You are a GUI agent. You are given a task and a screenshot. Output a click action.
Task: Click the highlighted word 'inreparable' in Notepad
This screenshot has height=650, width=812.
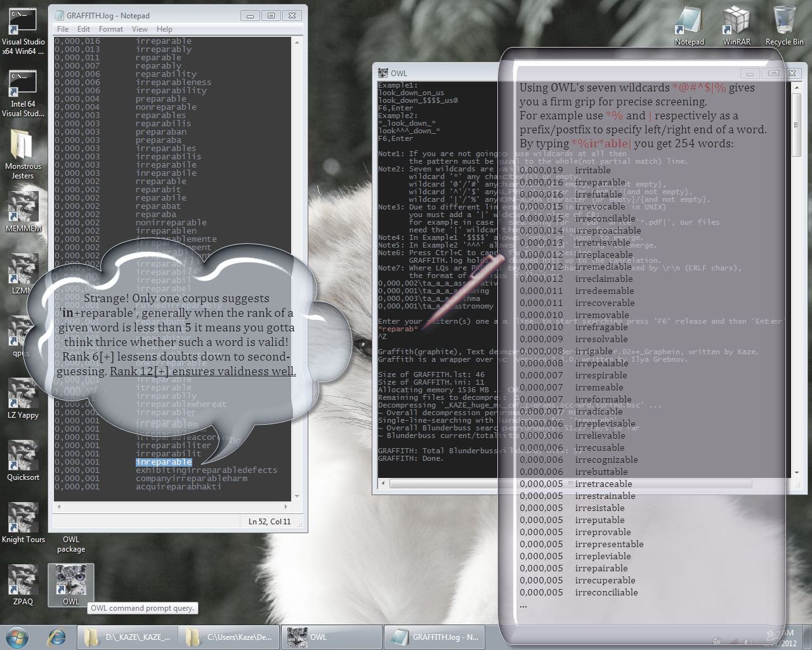(164, 462)
